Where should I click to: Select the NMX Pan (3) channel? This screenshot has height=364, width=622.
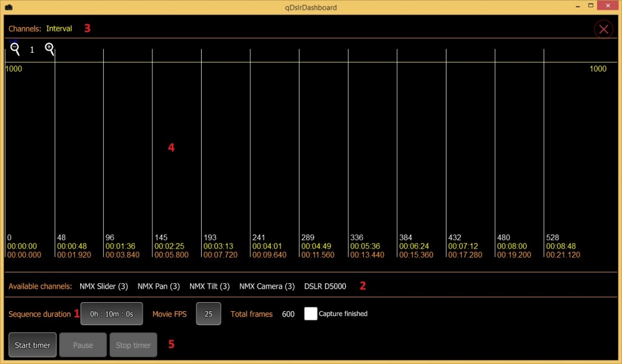[159, 286]
